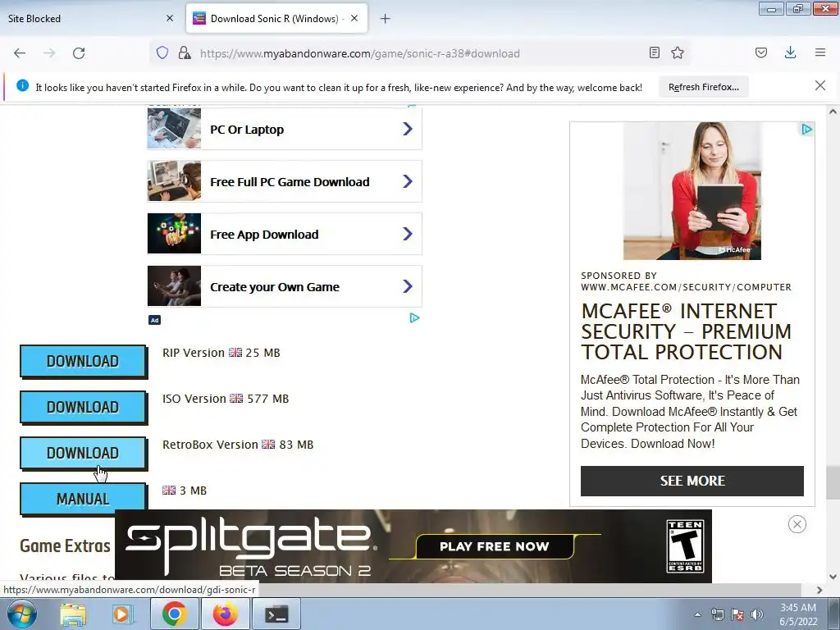Bookmark this page with the star icon

(x=678, y=52)
